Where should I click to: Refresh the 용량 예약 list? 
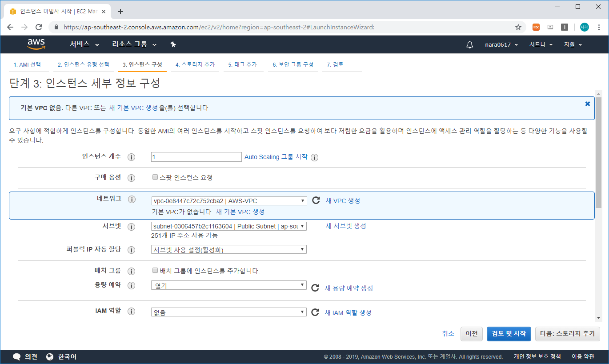pos(315,288)
